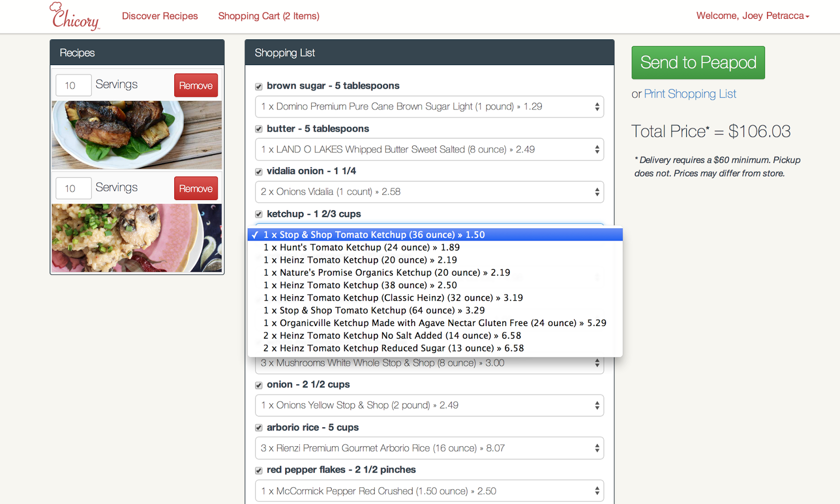840x504 pixels.
Task: Pick Stop & Shop Ketchup 64 ounce
Action: coord(435,310)
